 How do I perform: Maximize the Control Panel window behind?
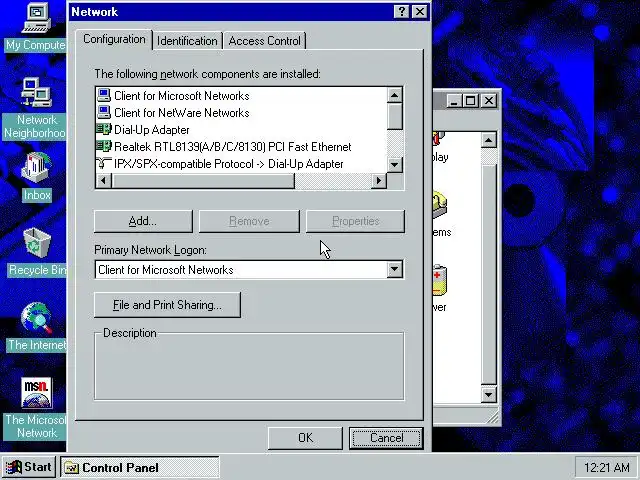tap(471, 100)
